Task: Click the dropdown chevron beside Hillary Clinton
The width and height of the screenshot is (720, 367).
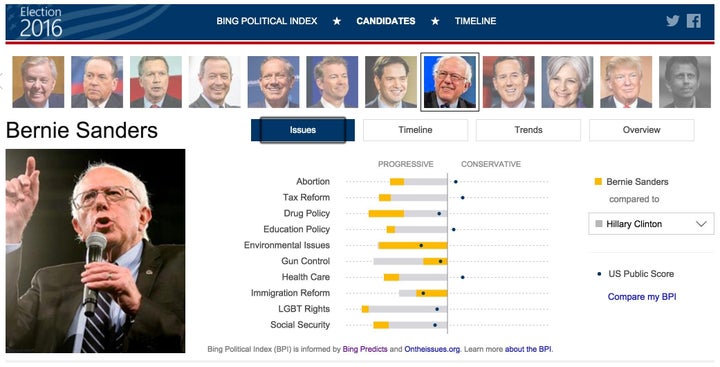Action: coord(701,224)
